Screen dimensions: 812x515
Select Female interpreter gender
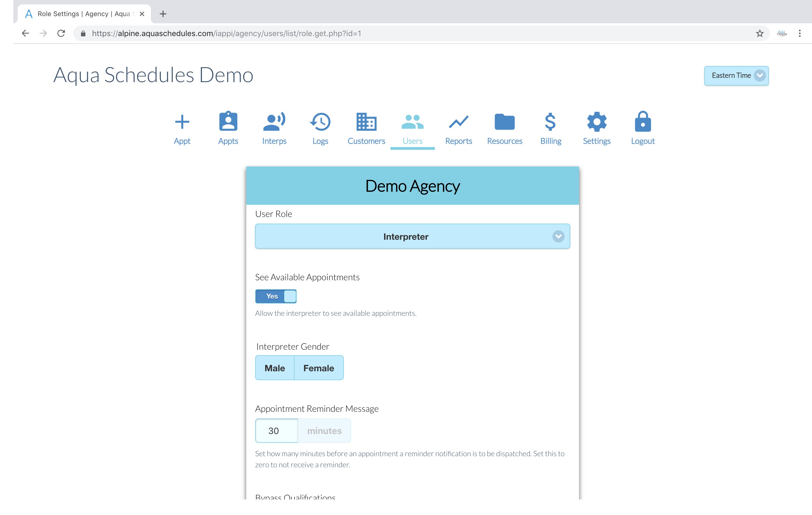coord(319,368)
